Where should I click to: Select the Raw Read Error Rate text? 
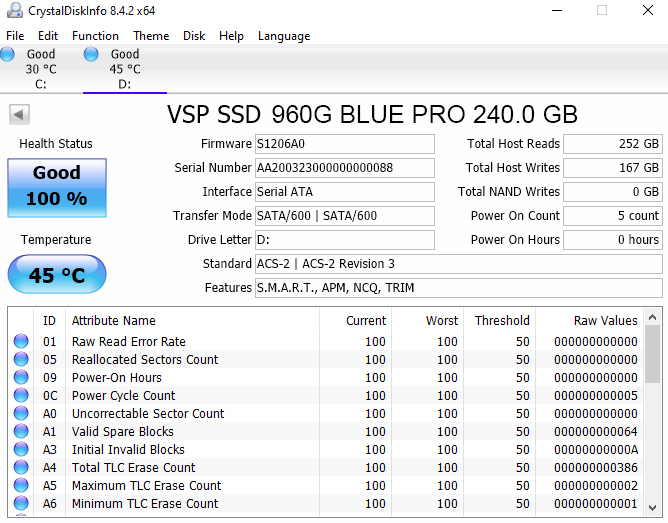pyautogui.click(x=129, y=342)
